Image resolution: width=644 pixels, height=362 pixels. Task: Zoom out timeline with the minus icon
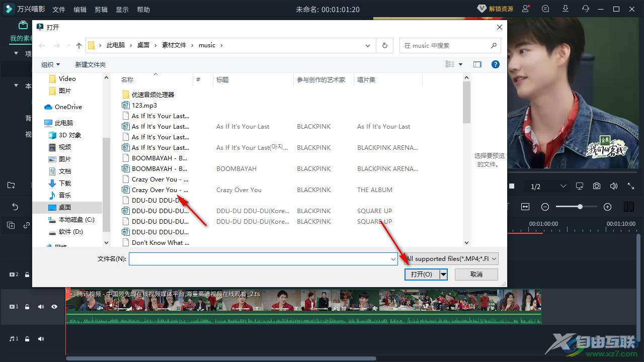tap(545, 207)
